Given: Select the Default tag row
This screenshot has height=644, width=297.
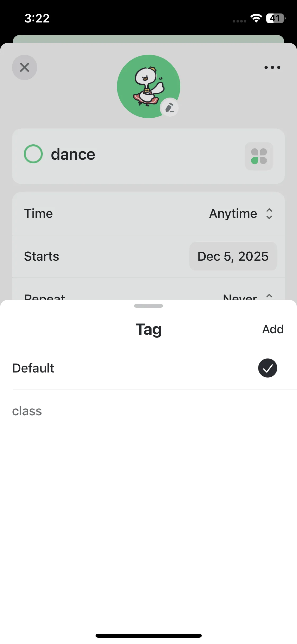Looking at the screenshot, I should click(x=106, y=368).
